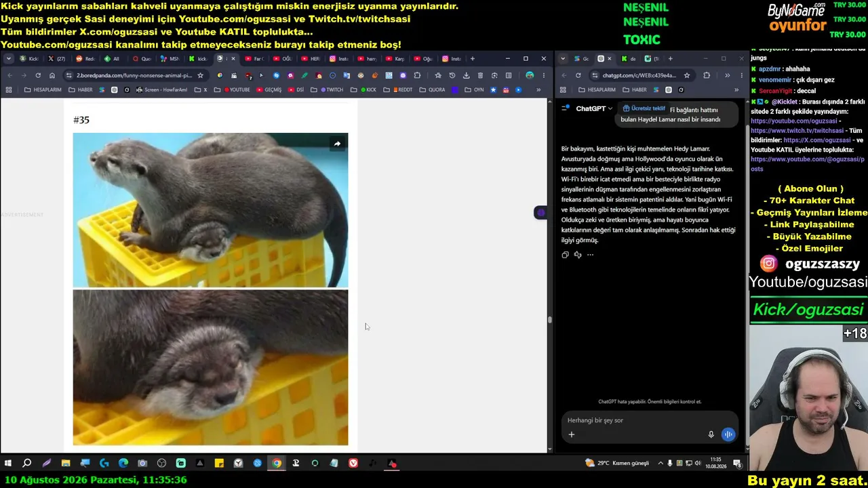The height and width of the screenshot is (488, 868).
Task: Bookmark the Bored Panda page with star
Action: coord(200,75)
